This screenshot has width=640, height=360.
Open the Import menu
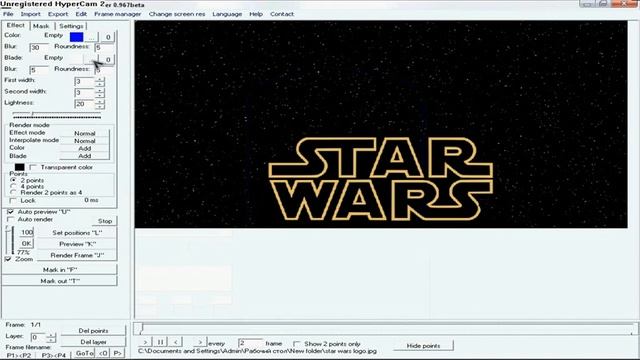31,14
